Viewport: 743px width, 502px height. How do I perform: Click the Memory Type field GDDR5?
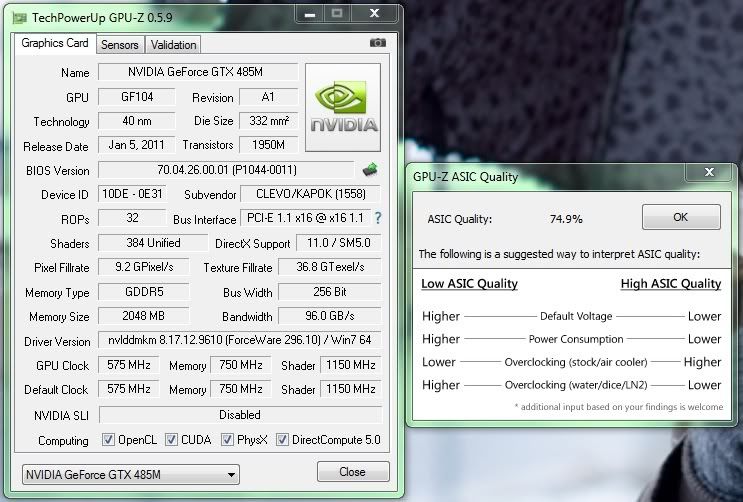pos(144,292)
